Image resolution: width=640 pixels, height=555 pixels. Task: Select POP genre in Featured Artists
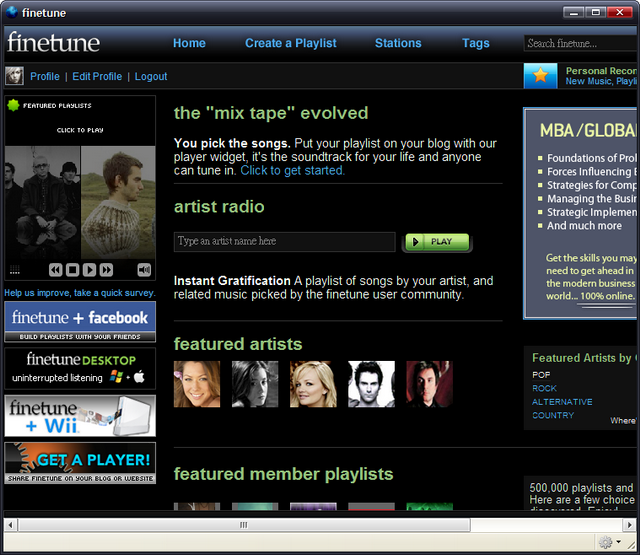pos(541,375)
